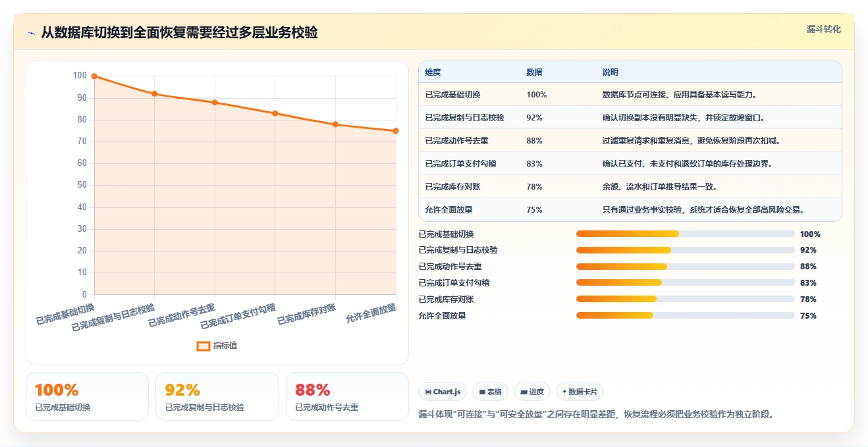Click the 数据 column header
Viewport: 868px width, 447px height.
tap(535, 72)
